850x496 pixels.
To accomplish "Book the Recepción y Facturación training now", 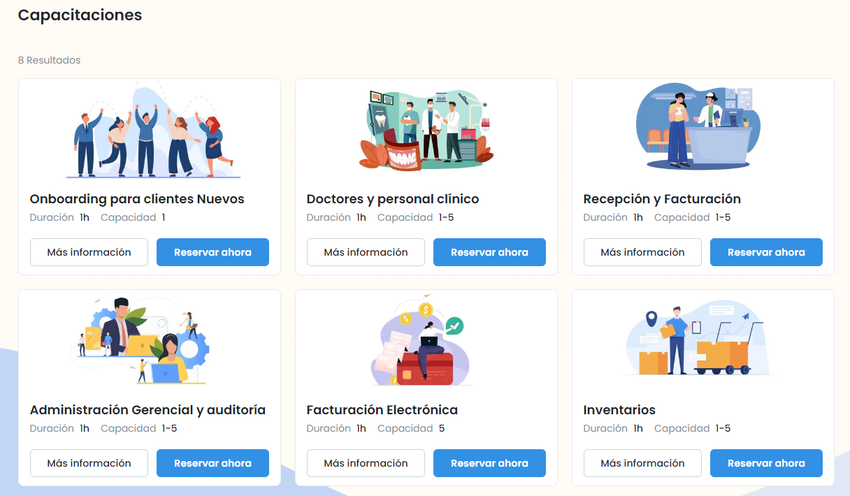I will (767, 252).
